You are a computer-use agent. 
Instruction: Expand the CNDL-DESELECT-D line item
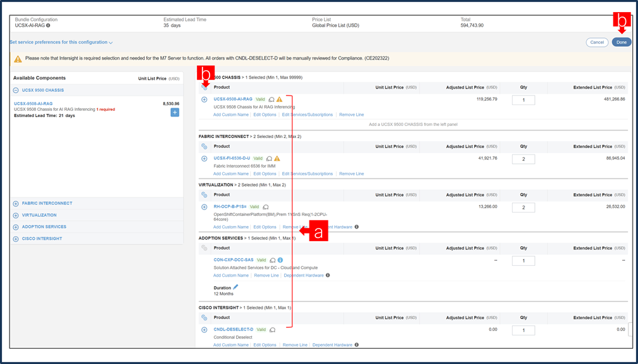[204, 330]
